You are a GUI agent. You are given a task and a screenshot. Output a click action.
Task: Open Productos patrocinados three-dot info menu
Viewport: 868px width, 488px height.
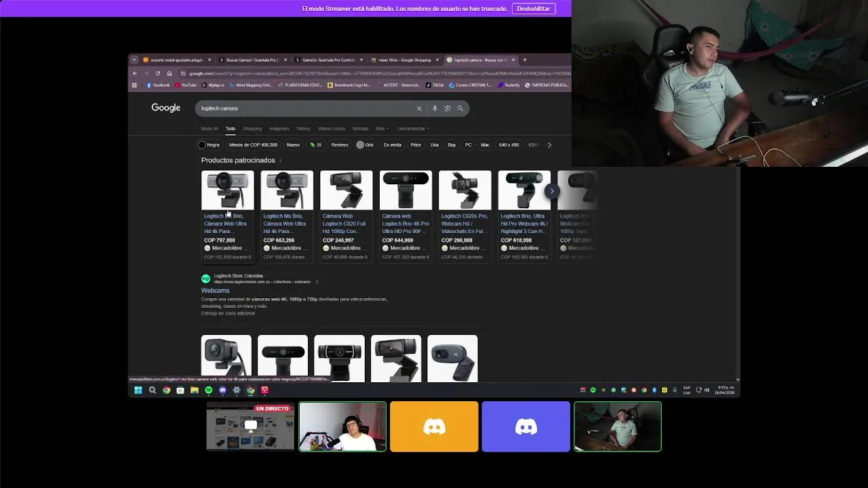coord(280,161)
